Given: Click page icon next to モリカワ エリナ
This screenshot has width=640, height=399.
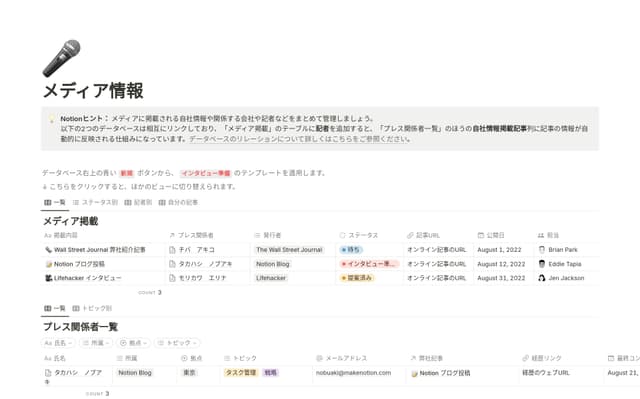Looking at the screenshot, I should tap(172, 278).
